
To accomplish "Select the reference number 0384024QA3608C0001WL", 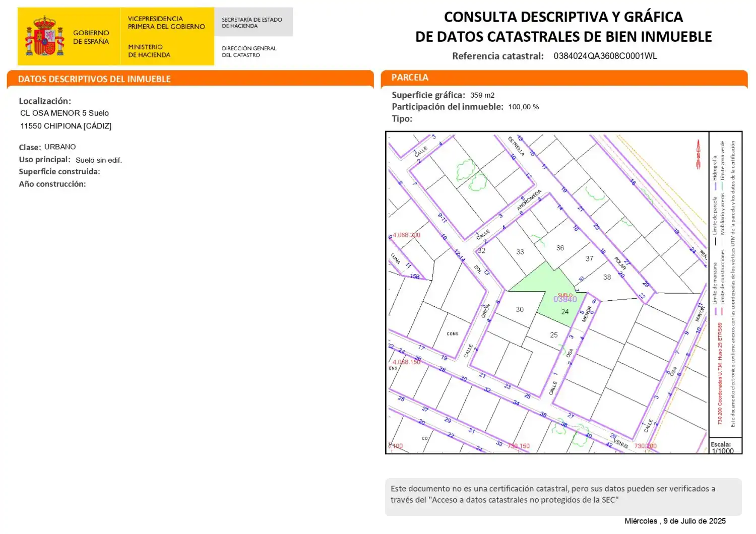I will 605,56.
